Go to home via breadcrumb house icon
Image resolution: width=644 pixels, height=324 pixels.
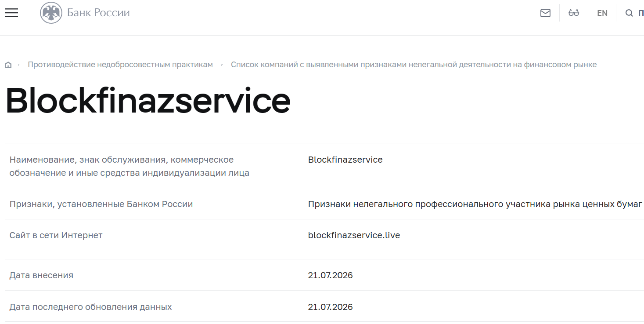(x=8, y=65)
